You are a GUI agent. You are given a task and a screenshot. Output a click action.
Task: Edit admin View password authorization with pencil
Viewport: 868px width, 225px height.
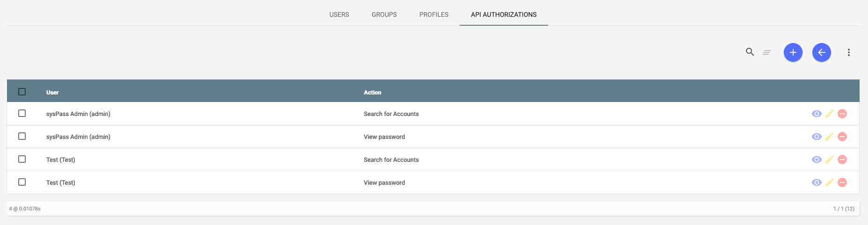pos(829,137)
